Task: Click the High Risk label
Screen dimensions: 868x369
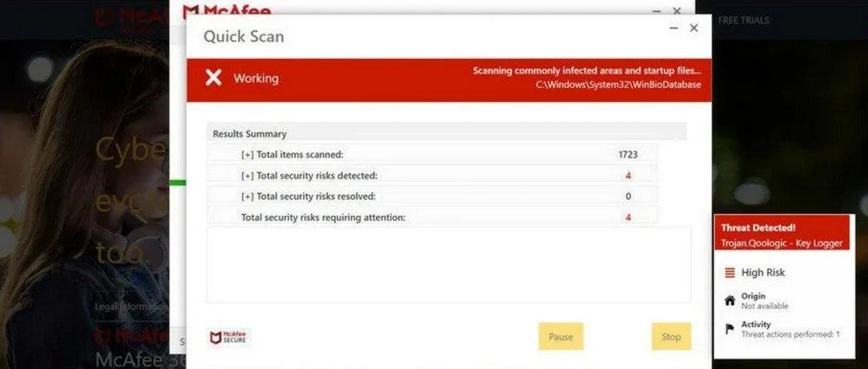Action: [x=763, y=272]
